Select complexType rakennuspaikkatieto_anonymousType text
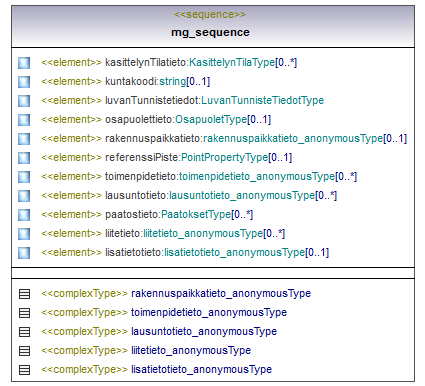Image resolution: width=425 pixels, height=386 pixels. (176, 294)
